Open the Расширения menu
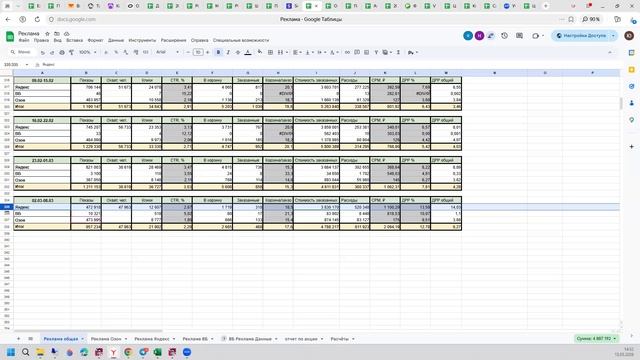This screenshot has width=640, height=360. (x=173, y=40)
